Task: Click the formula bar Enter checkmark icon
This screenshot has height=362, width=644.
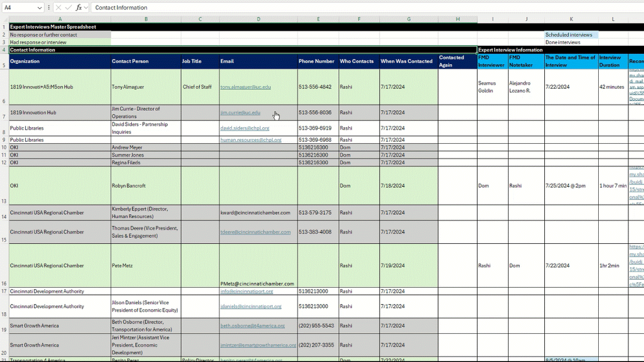Action: click(x=68, y=8)
